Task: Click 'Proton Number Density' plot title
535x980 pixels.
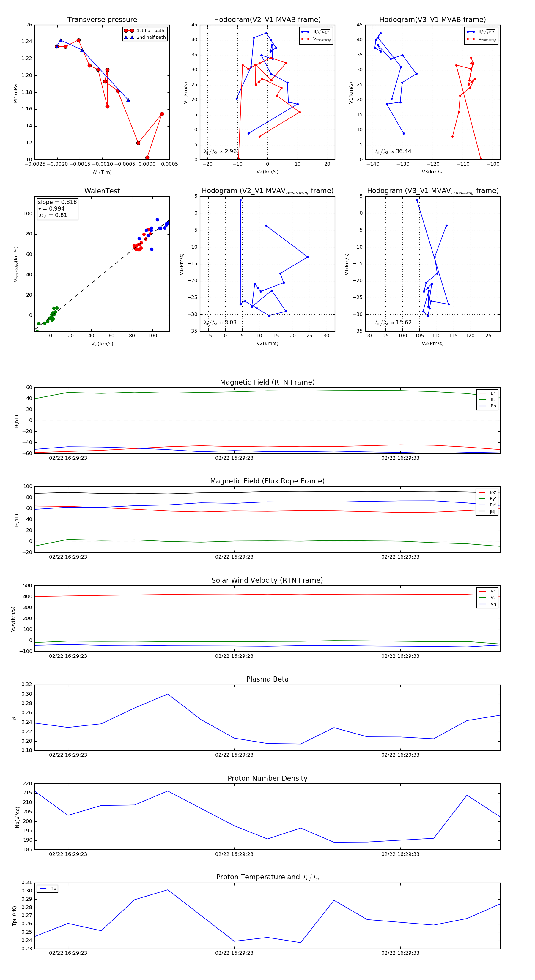Action: point(267,778)
